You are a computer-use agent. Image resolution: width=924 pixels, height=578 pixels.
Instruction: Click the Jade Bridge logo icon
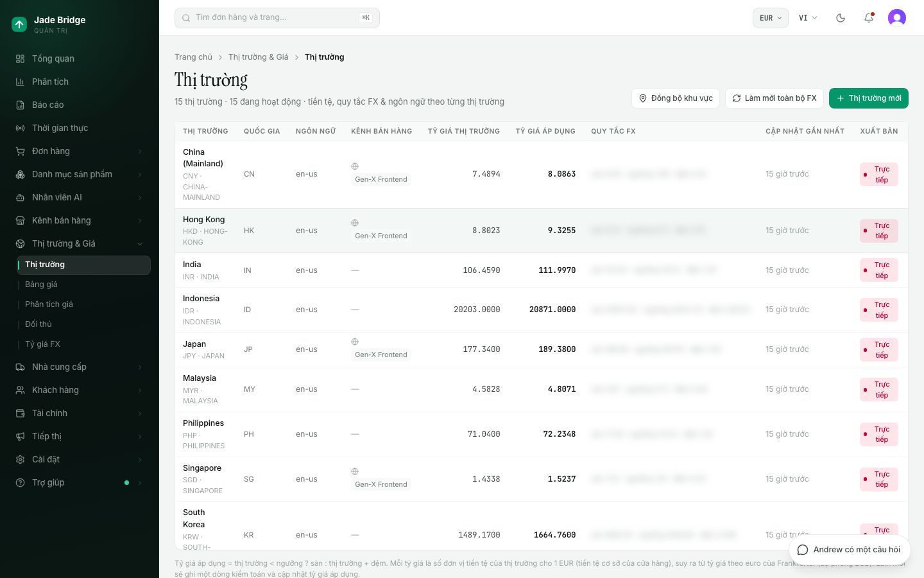point(19,24)
